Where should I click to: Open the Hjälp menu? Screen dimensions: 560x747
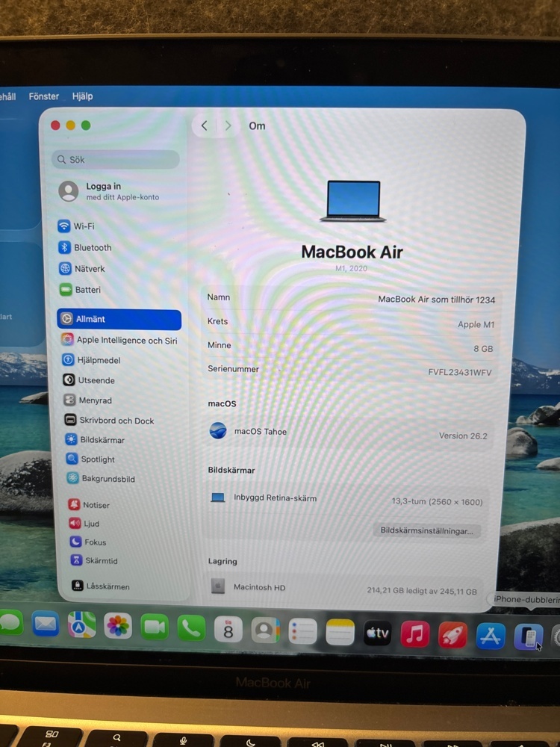pyautogui.click(x=82, y=96)
